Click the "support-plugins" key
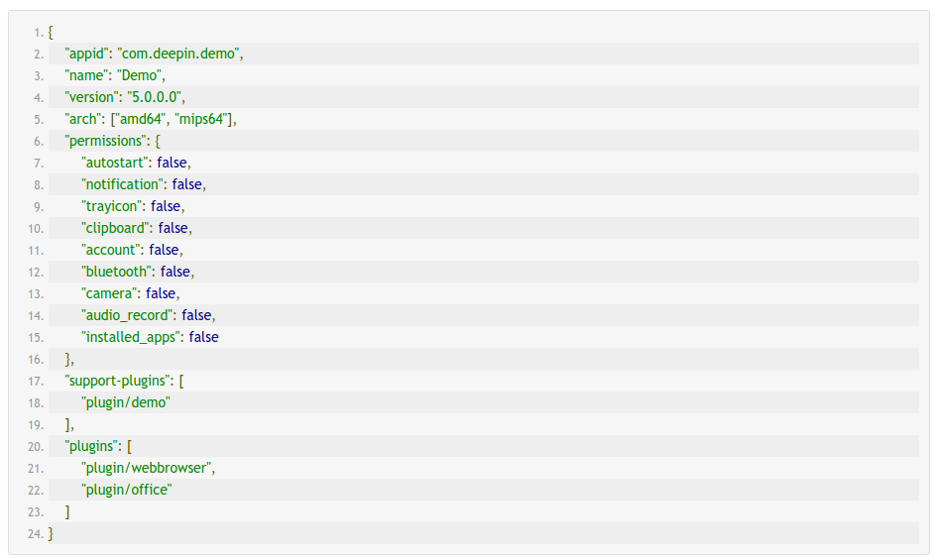936x560 pixels. point(118,381)
